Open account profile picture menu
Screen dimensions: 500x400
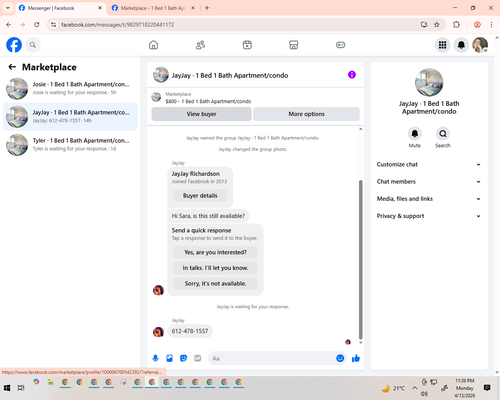click(480, 45)
